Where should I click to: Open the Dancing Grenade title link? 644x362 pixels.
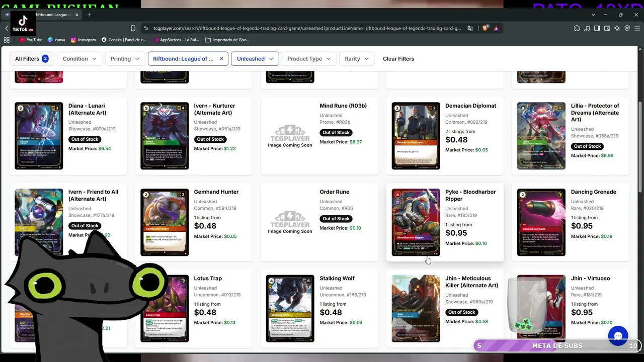(594, 192)
